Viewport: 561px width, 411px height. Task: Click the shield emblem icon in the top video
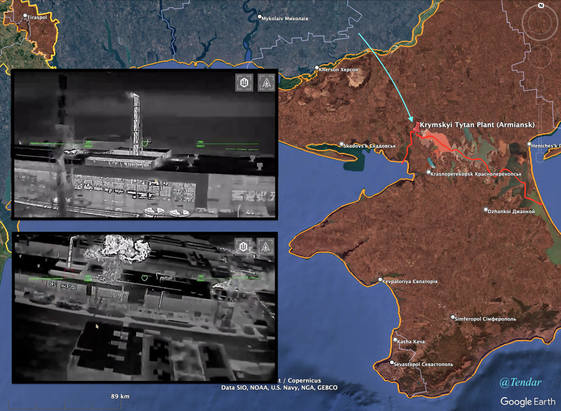click(244, 83)
